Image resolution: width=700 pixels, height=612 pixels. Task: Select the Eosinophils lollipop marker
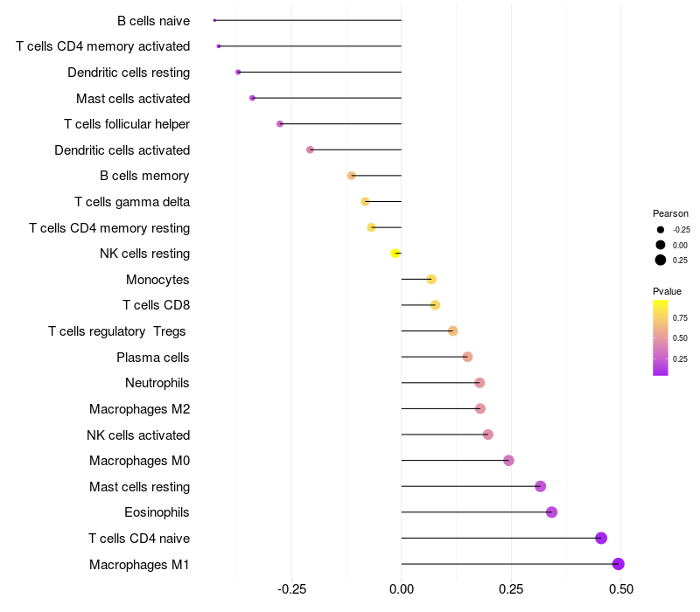(x=551, y=512)
